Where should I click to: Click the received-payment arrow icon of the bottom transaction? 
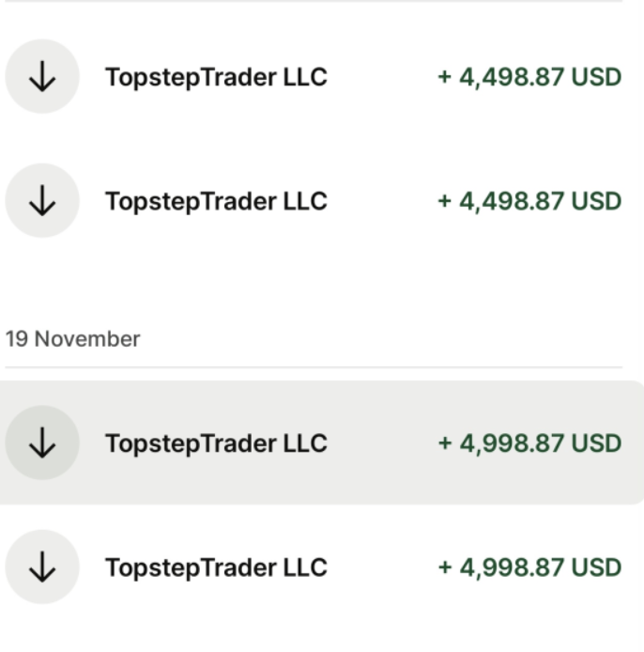click(42, 567)
